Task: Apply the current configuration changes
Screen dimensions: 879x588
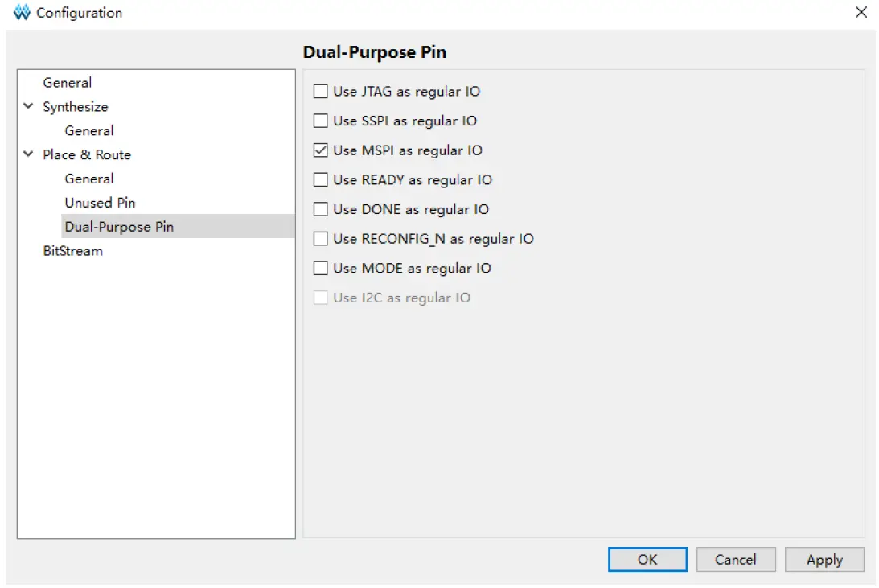Action: 824,559
